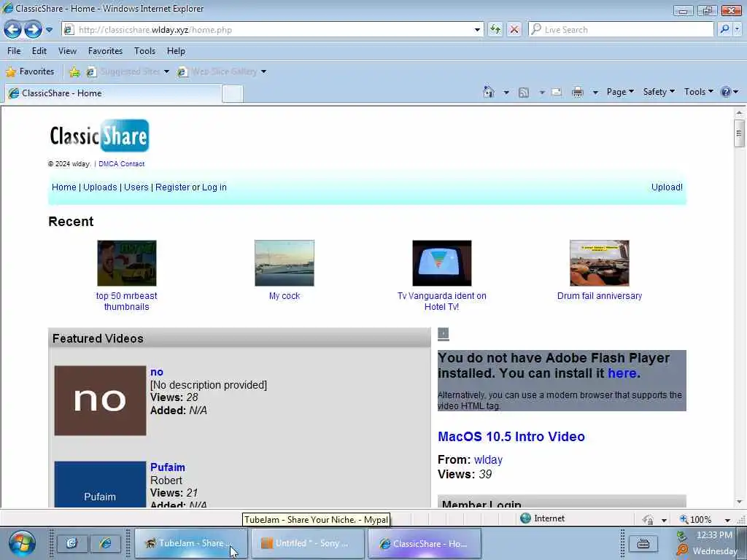The height and width of the screenshot is (560, 747).
Task: Stop page loading with the red X
Action: pos(514,29)
